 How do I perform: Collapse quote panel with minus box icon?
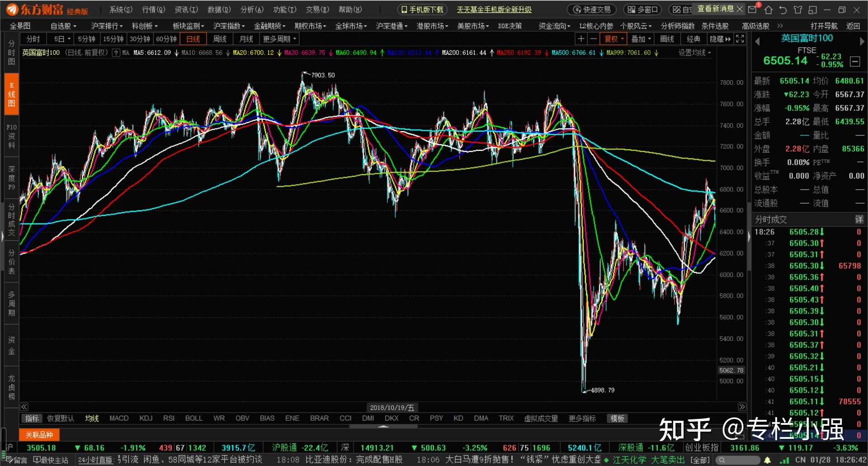click(855, 61)
